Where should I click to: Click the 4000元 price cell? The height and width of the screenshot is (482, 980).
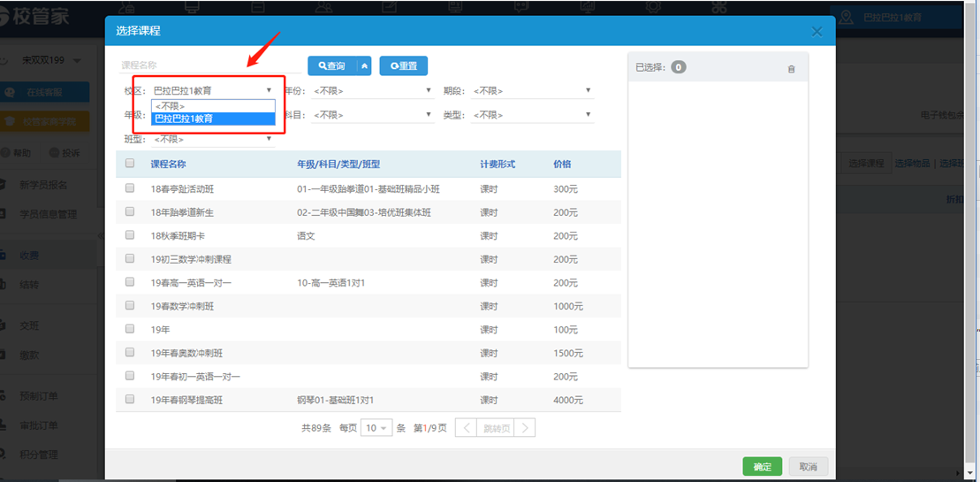click(568, 400)
